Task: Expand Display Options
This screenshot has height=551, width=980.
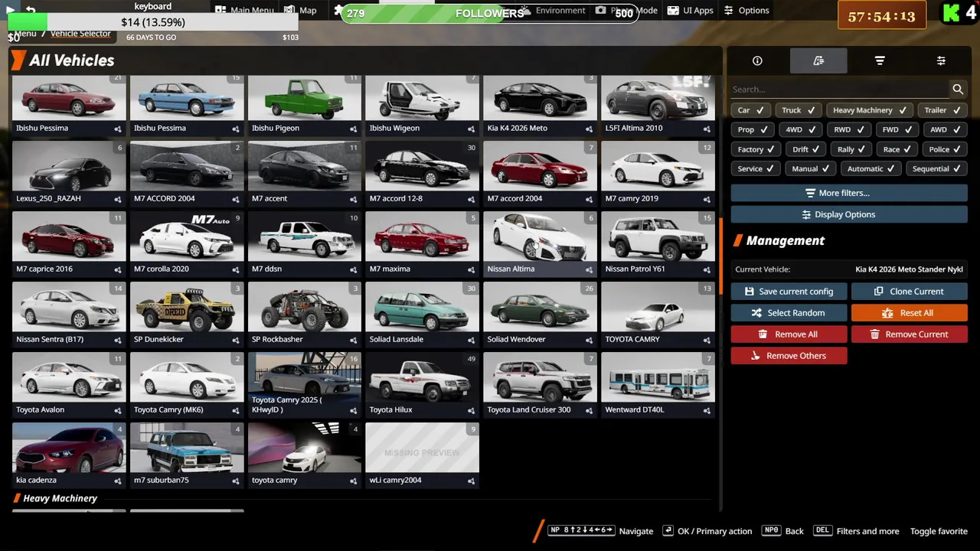Action: click(x=849, y=214)
